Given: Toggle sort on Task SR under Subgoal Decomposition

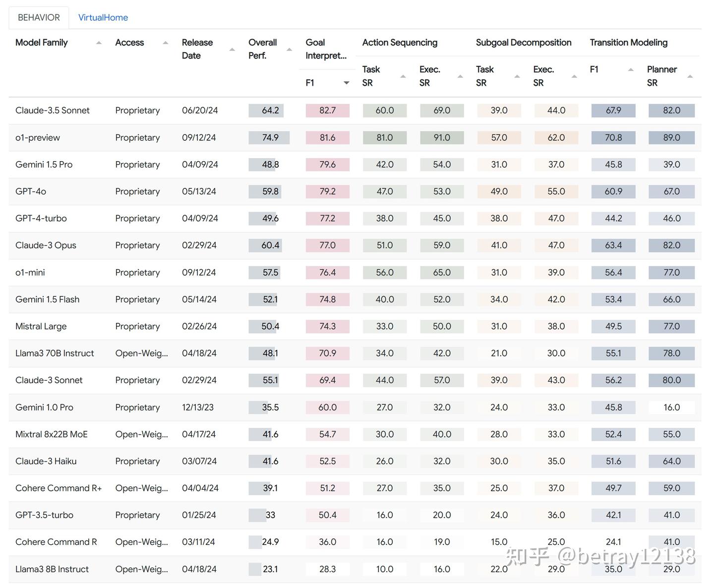Looking at the screenshot, I should 518,76.
